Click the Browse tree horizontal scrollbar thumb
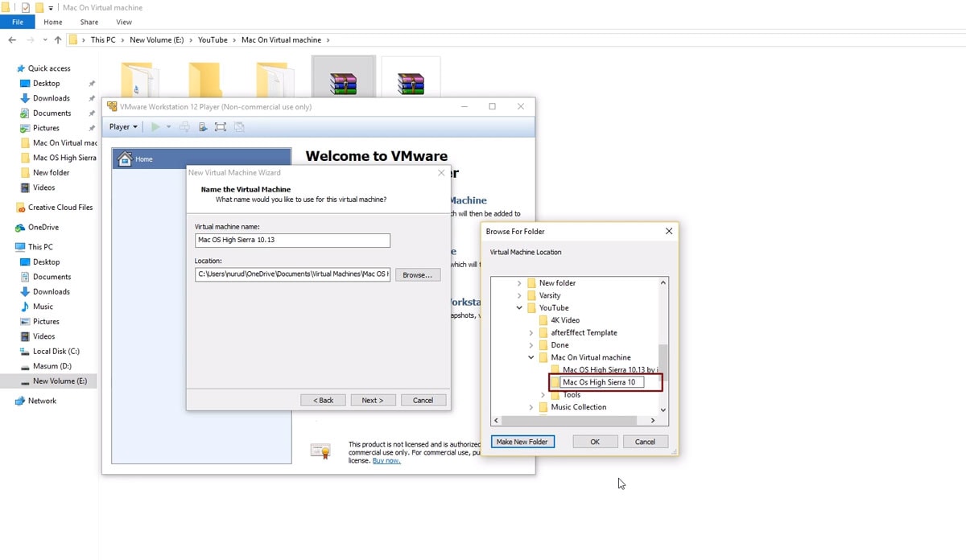966x560 pixels. pyautogui.click(x=571, y=420)
